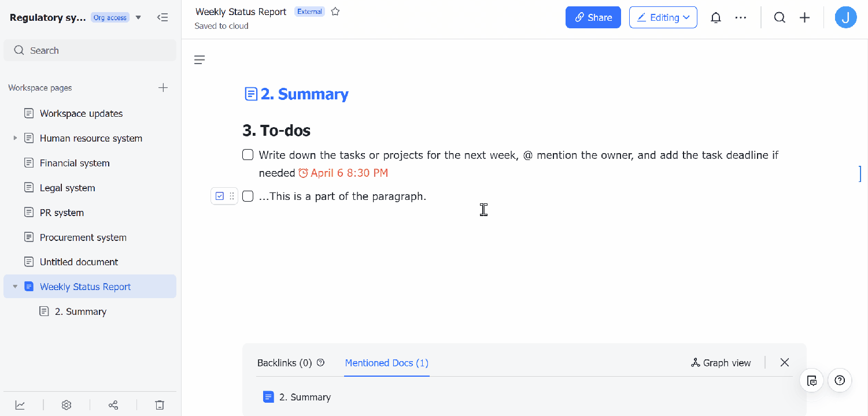868x416 pixels.
Task: Check the first to-do about next week's tasks
Action: coord(248,154)
